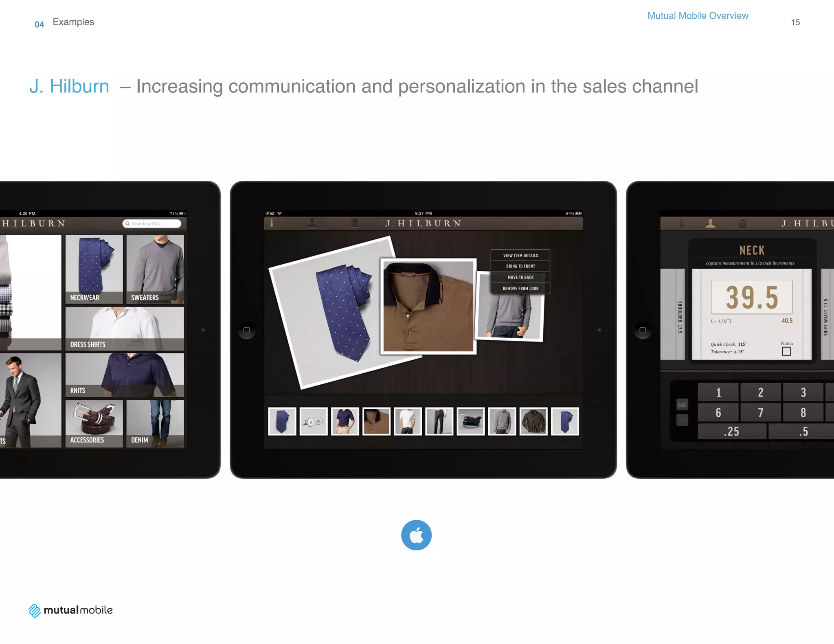Image resolution: width=834 pixels, height=644 pixels.
Task: Open the Sweaters category tile
Action: [x=155, y=269]
